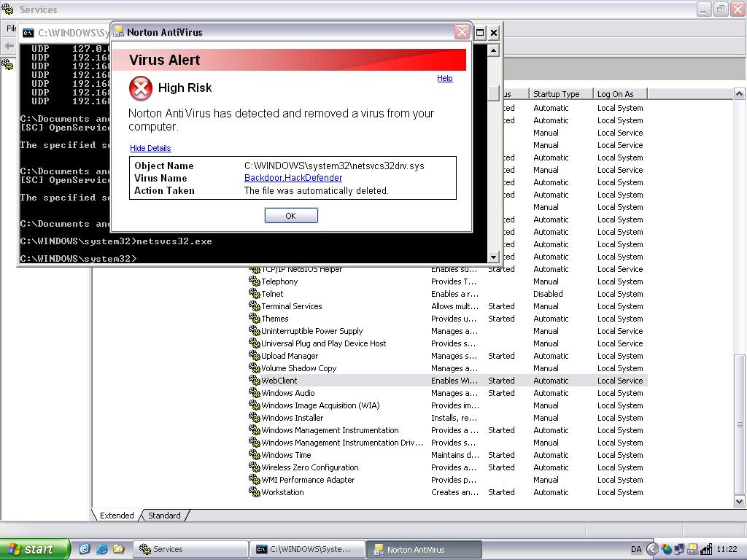Click OK in the Virus Alert dialog
747x560 pixels.
(x=291, y=216)
